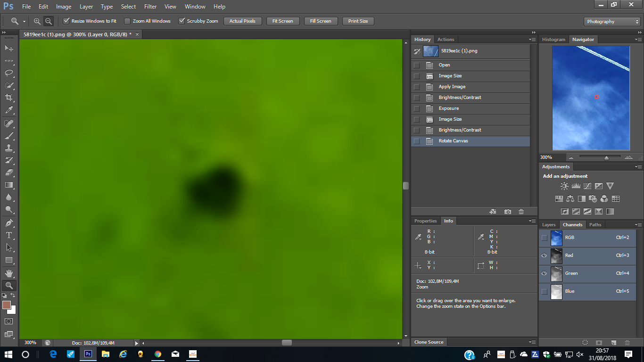This screenshot has height=362, width=644.
Task: Switch to the Layers tab
Action: (x=549, y=225)
